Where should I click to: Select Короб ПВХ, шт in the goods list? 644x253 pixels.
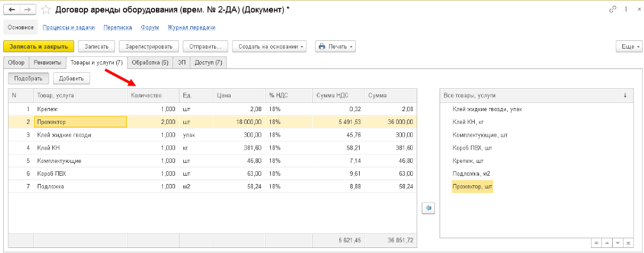point(472,148)
